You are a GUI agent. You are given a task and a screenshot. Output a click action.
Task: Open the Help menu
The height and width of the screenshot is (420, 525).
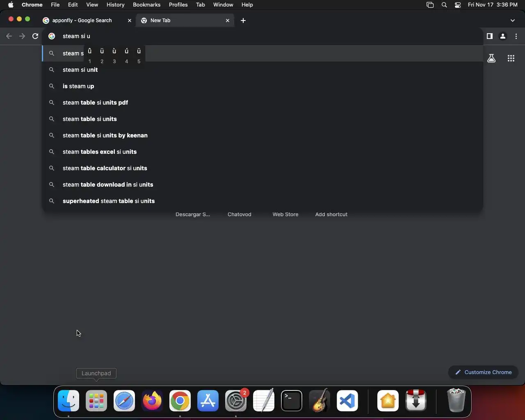(x=247, y=5)
